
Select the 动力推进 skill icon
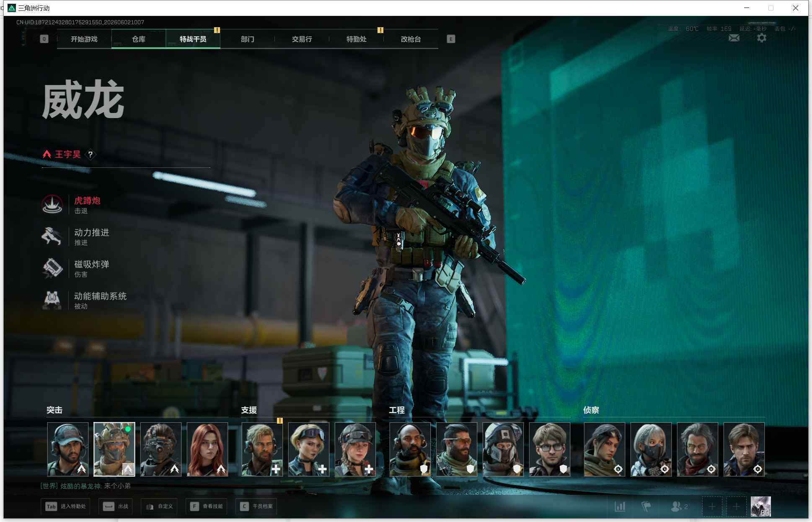pos(52,236)
